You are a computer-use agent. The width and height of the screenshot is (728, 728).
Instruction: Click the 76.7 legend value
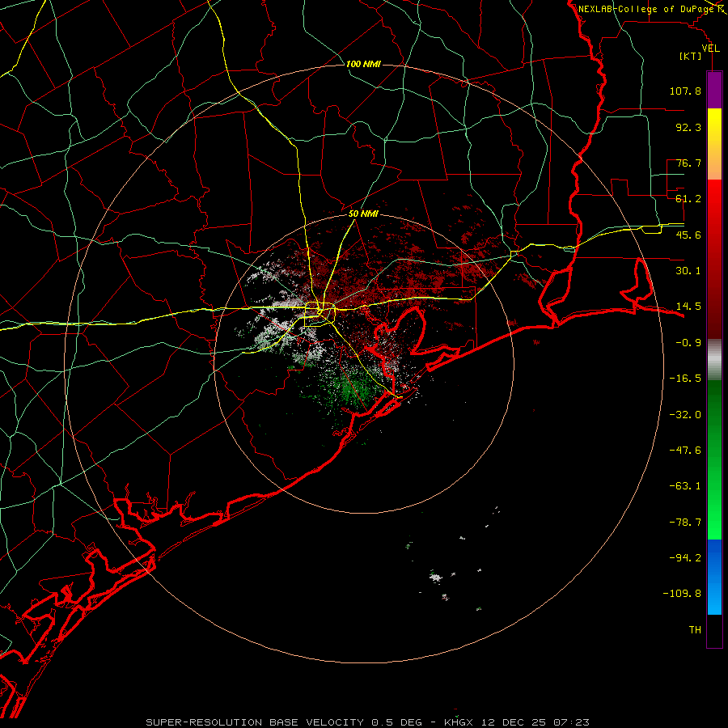pyautogui.click(x=688, y=163)
